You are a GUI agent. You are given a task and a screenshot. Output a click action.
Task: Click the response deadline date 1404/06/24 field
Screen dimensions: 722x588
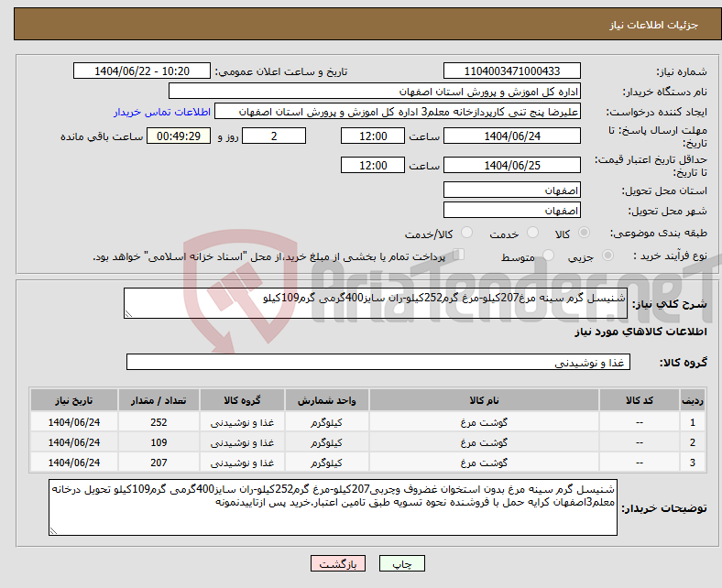click(x=511, y=136)
